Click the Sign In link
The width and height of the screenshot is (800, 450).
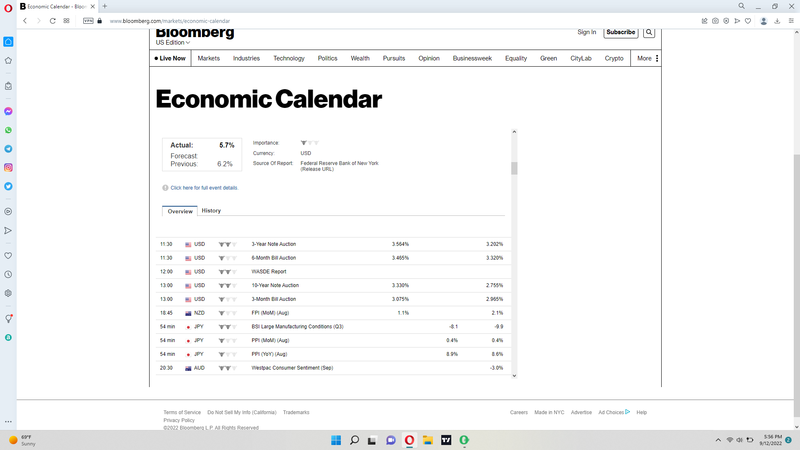coord(587,32)
